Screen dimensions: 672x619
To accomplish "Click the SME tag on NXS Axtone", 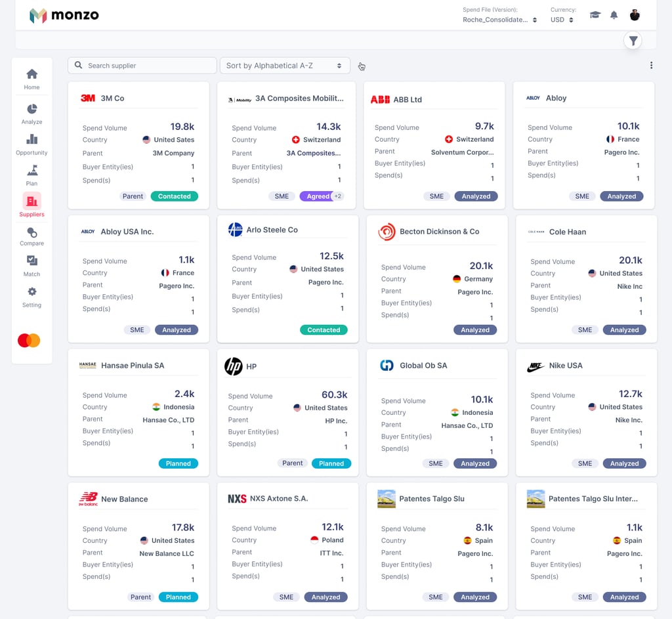I will (286, 597).
